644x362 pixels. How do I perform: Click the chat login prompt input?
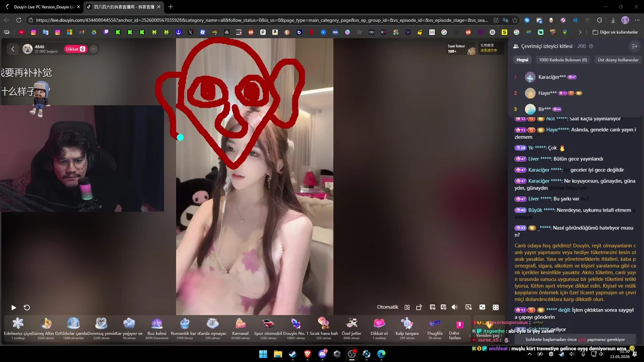click(x=575, y=339)
